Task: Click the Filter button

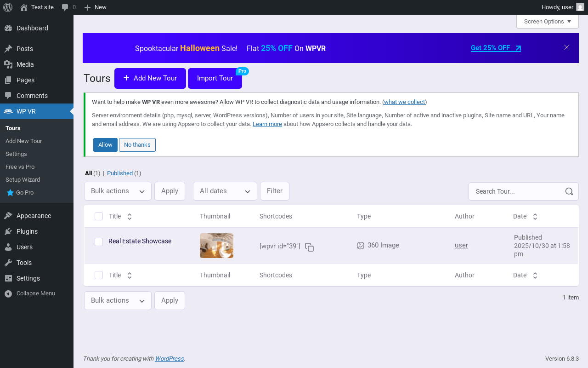Action: (275, 191)
